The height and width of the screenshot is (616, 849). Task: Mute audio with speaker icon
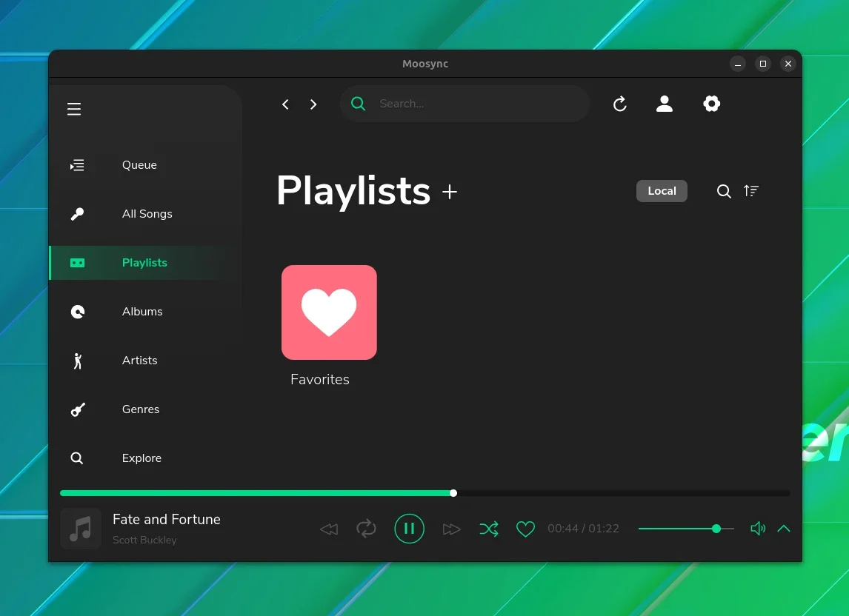[757, 529]
